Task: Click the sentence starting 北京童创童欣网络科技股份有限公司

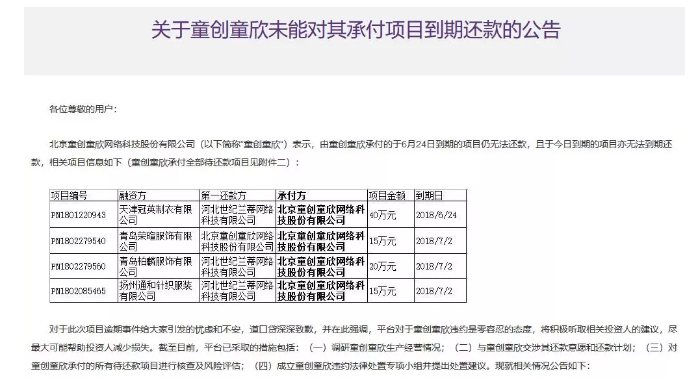Action: point(361,144)
